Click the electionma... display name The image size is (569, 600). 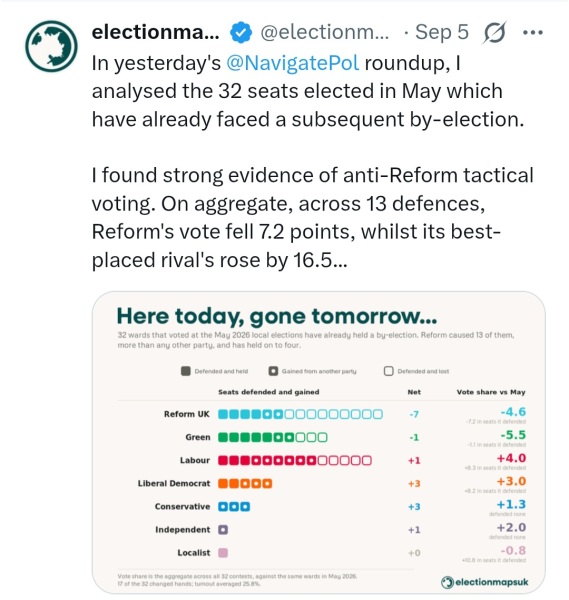pos(155,32)
